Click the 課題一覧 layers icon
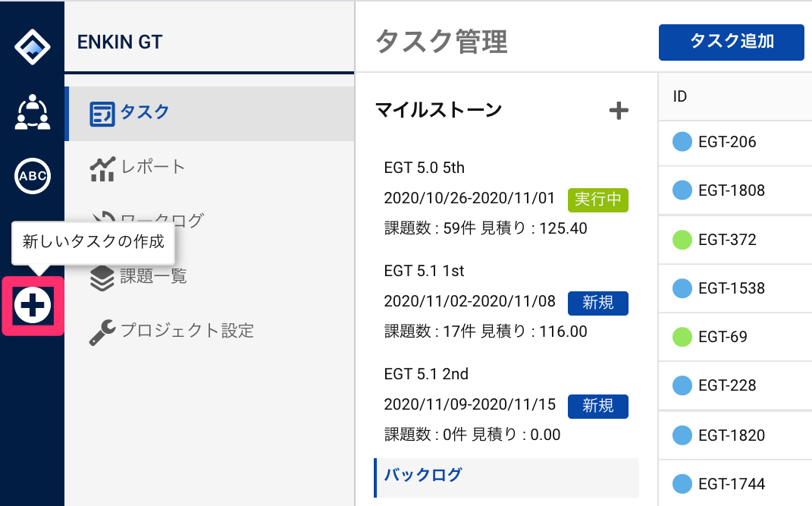The image size is (812, 506). (102, 277)
